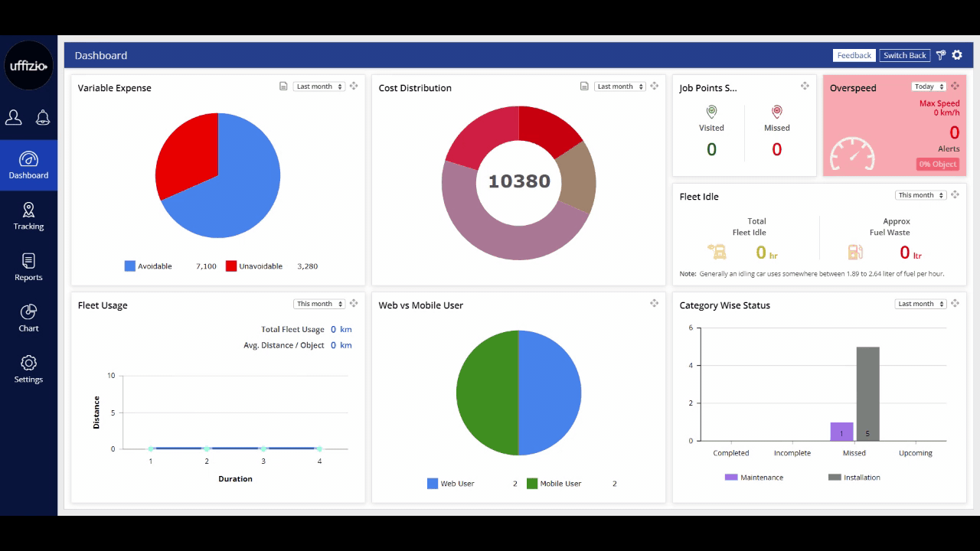Select the Reports icon in the sidebar
The width and height of the screenshot is (980, 551).
pos(28,266)
